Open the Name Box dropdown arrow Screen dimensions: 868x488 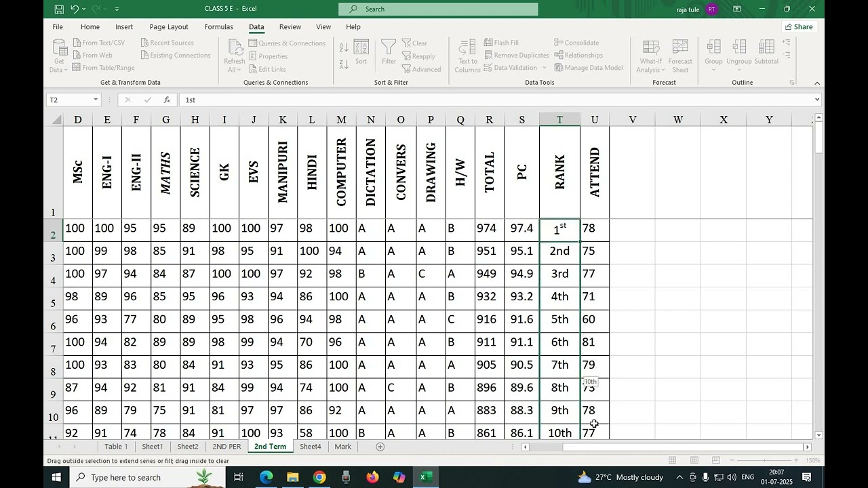click(96, 100)
